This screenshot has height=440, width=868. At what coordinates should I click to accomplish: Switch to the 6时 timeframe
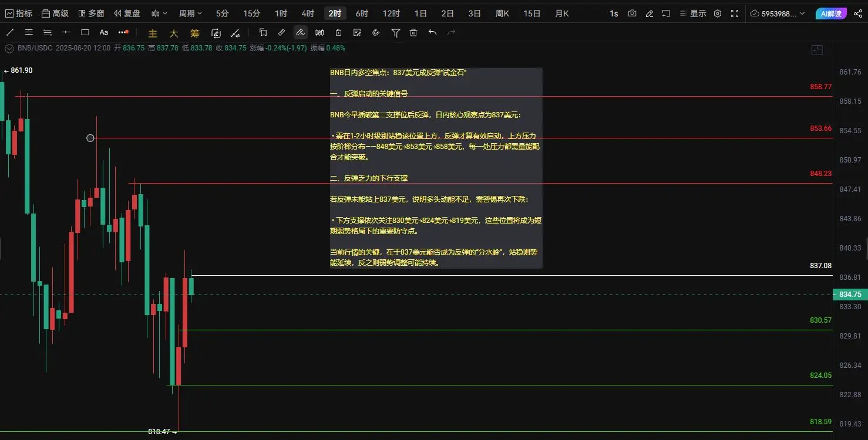362,13
